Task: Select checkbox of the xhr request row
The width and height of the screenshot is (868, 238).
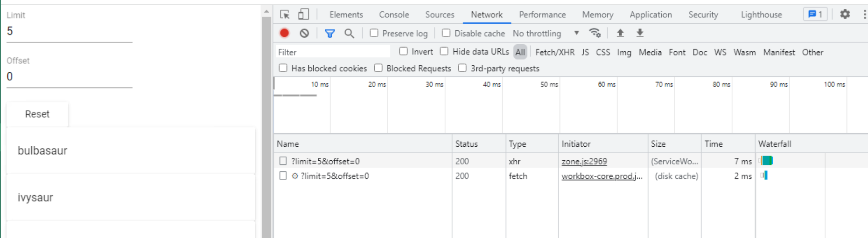Action: (x=283, y=161)
